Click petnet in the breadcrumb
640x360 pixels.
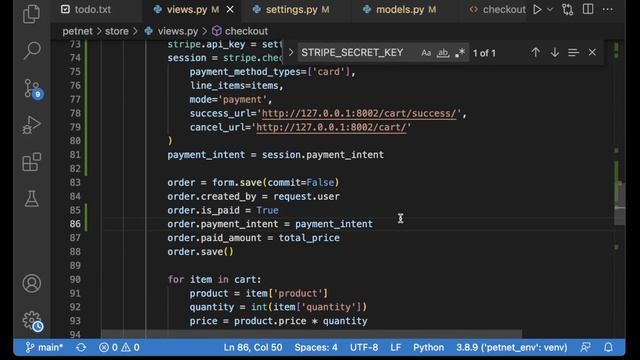pyautogui.click(x=78, y=31)
